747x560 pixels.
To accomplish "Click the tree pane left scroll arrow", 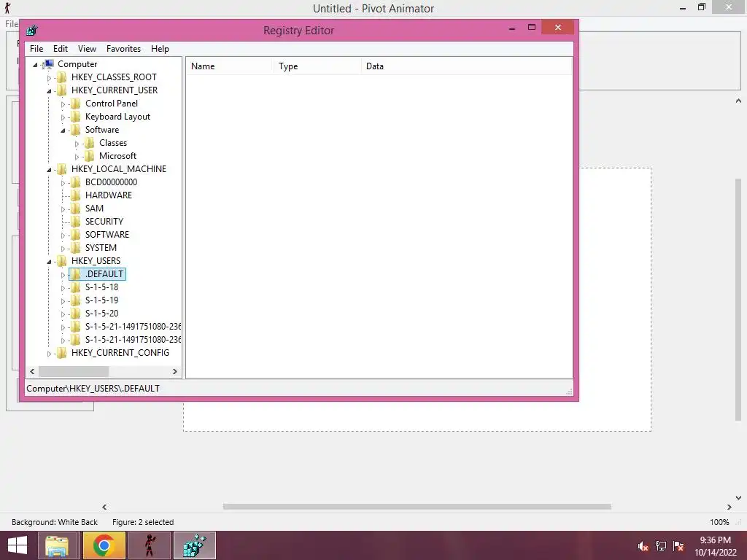I will click(x=32, y=371).
